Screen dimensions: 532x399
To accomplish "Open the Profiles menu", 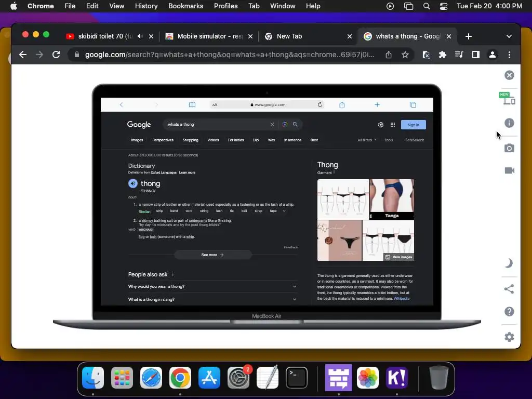I will coord(225,6).
